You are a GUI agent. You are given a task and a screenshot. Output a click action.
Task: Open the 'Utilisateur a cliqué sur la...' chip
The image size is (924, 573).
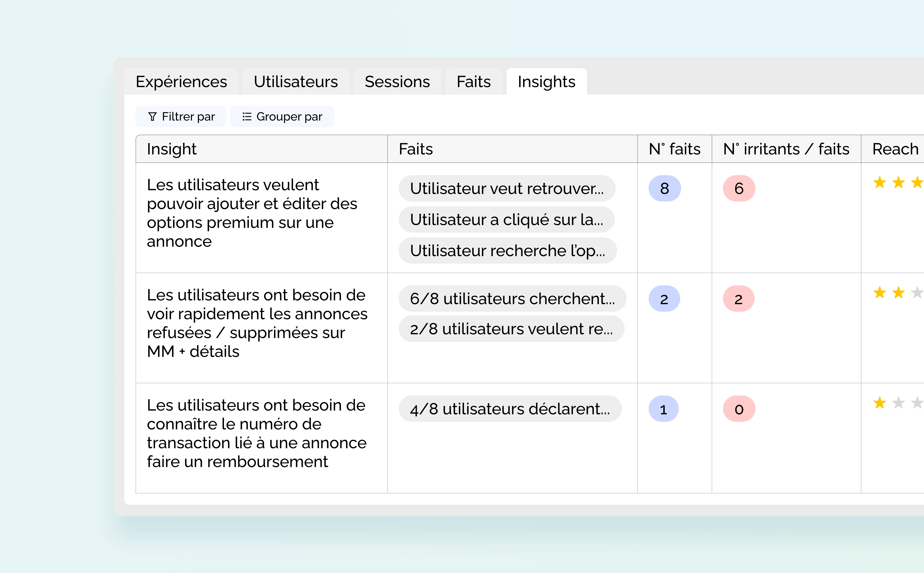coord(506,219)
